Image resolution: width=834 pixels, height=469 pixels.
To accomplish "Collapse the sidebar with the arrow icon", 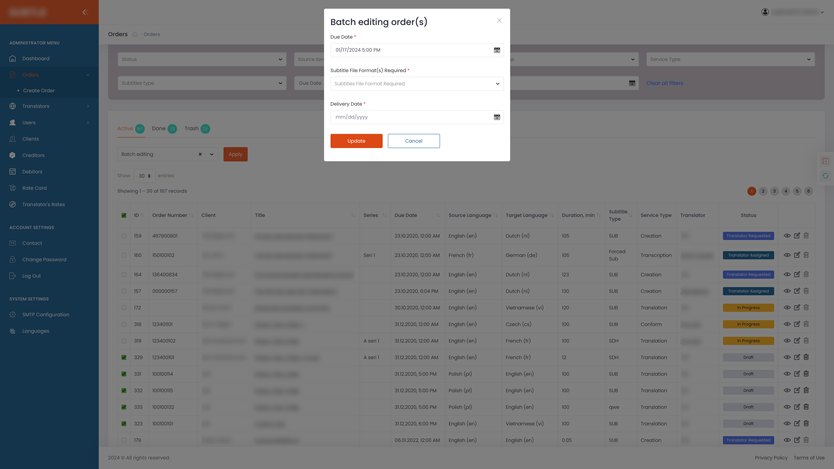I will pos(84,12).
